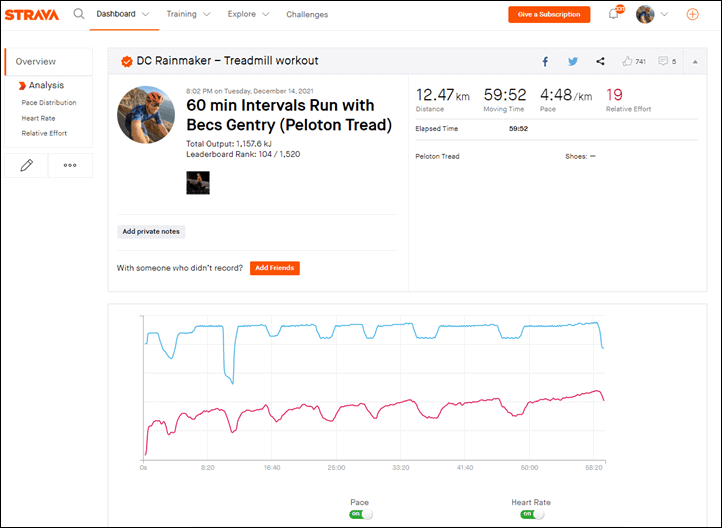Expand the Training dropdown arrow

pyautogui.click(x=207, y=14)
